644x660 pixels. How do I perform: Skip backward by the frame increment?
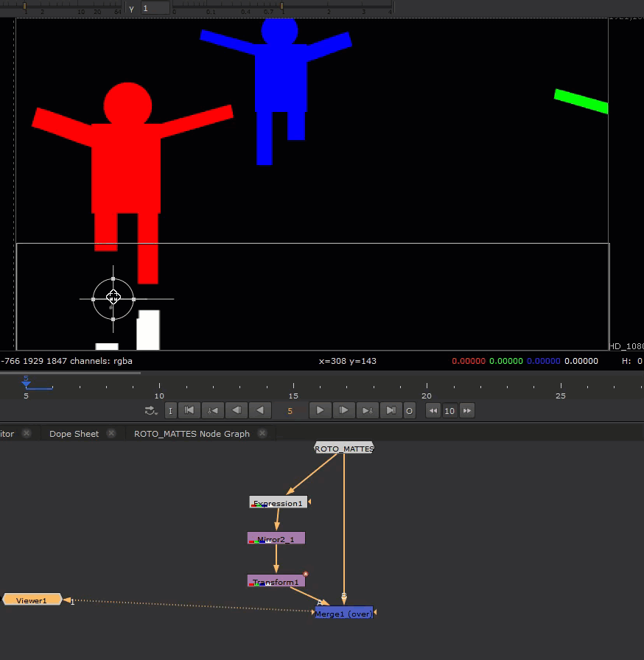coord(433,411)
